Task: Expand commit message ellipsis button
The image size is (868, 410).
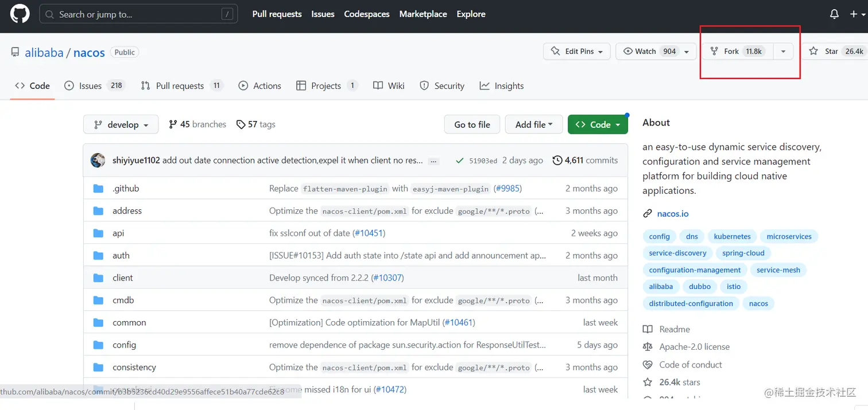Action: pyautogui.click(x=434, y=161)
